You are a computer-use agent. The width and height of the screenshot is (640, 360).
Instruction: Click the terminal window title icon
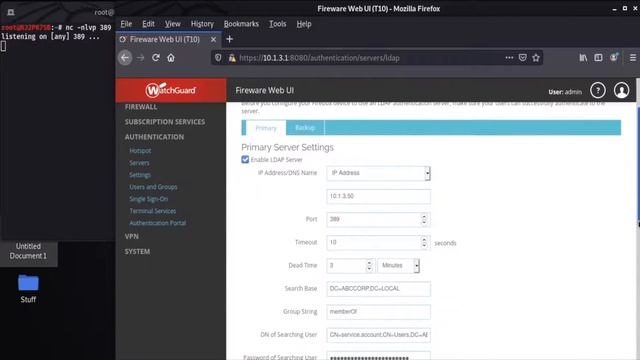click(11, 12)
